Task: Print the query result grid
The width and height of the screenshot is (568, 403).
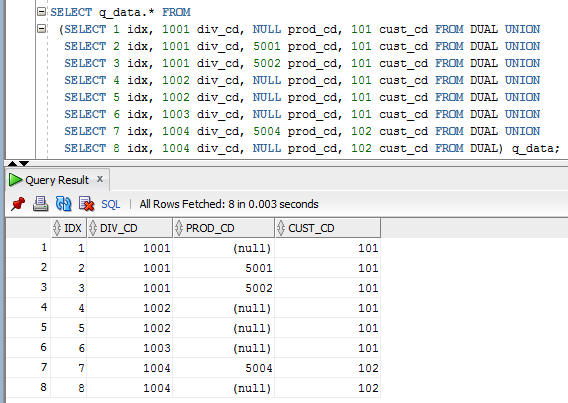Action: 41,204
